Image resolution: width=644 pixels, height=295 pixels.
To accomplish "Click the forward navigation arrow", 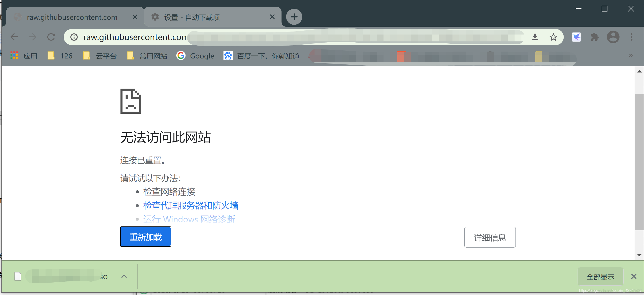I will pyautogui.click(x=32, y=37).
